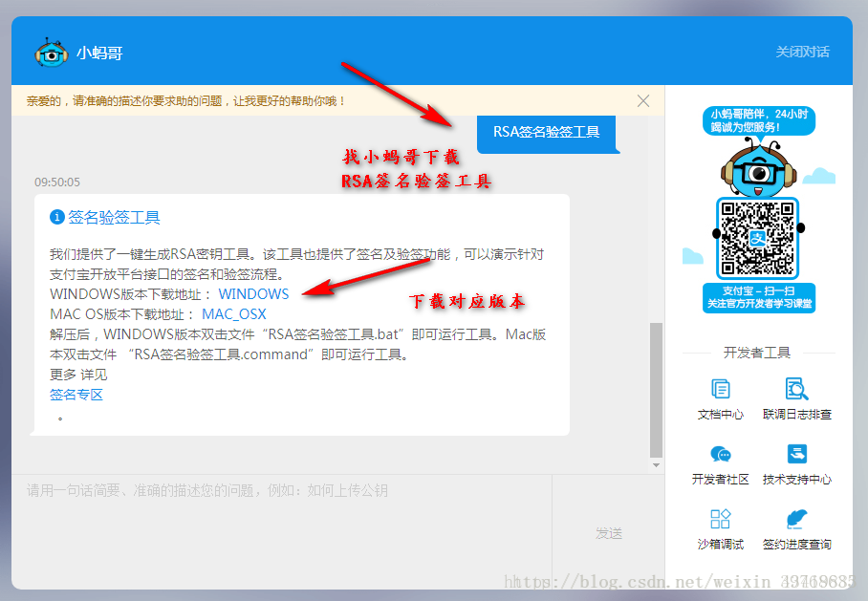Screen dimensions: 868x601
Task: Open the 开发者社区 icon
Action: pyautogui.click(x=720, y=455)
